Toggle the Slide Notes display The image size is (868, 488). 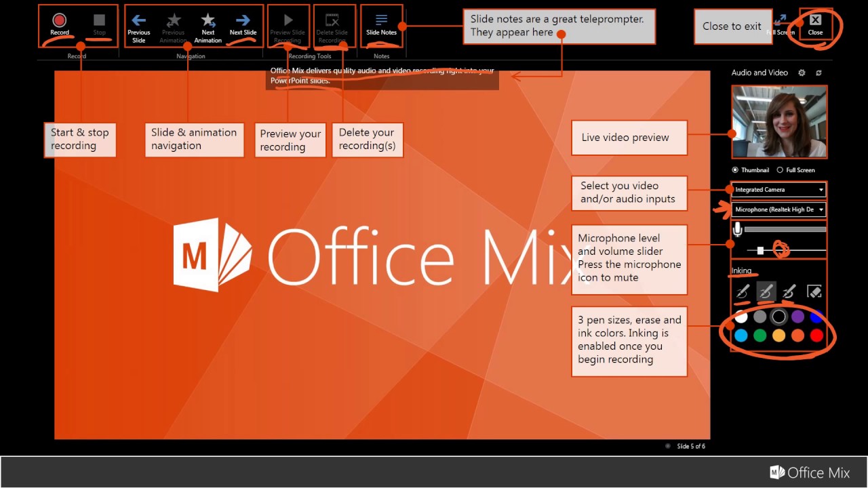coord(382,24)
